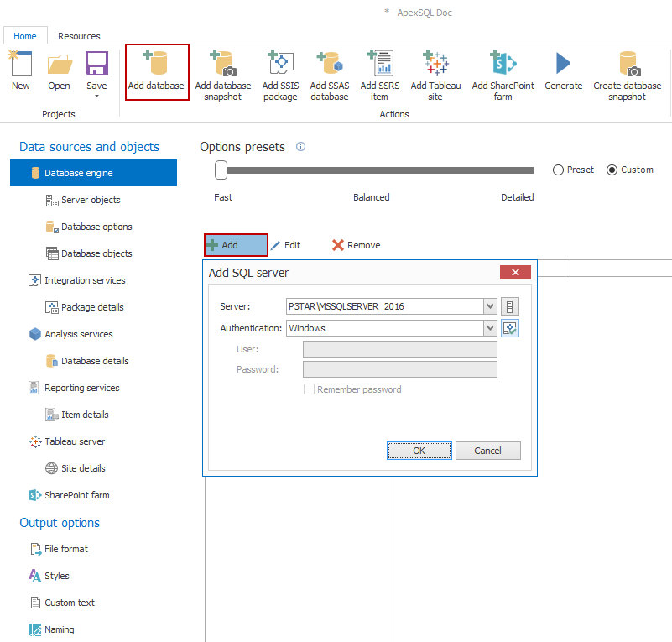Run Generate from the ribbon
The height and width of the screenshot is (642, 672).
coord(563,65)
